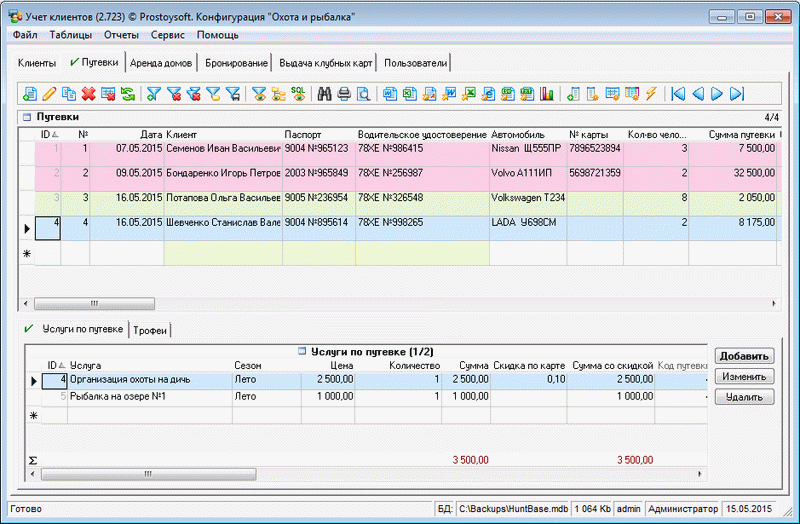Screen dimensions: 800x524
Task: Click the Путевки table horizontal scrollbar thumb
Action: (95, 302)
